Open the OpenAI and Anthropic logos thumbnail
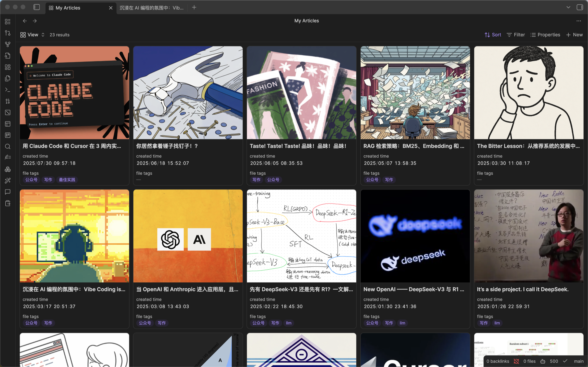 (188, 236)
